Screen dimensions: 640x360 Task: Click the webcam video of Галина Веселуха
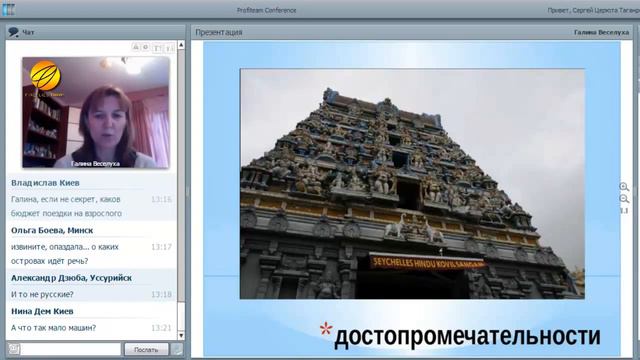(96, 112)
